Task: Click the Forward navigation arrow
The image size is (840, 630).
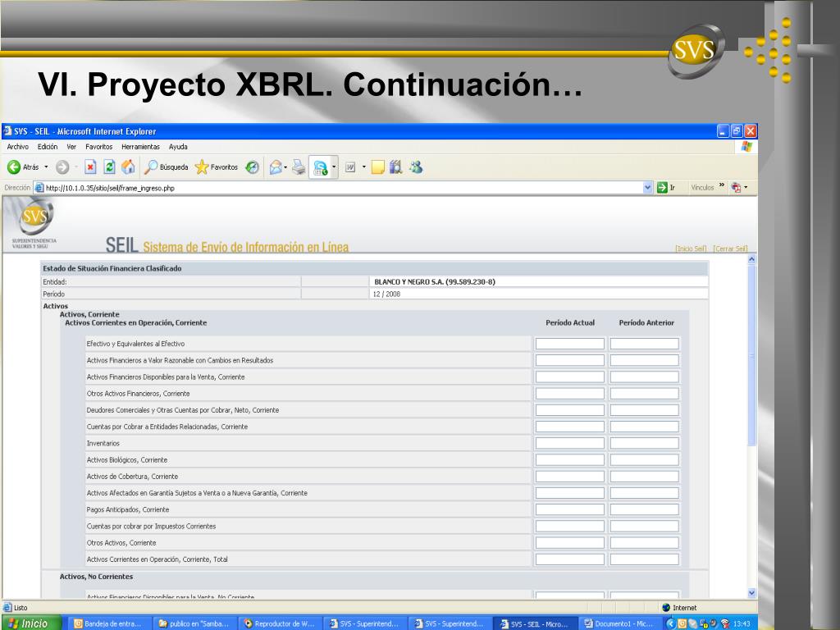Action: (62, 167)
